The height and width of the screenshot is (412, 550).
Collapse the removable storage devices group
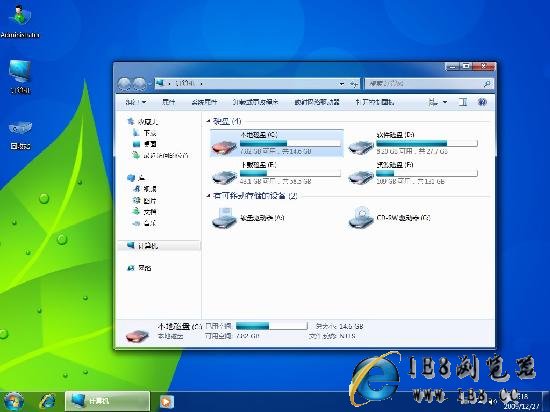pyautogui.click(x=208, y=196)
